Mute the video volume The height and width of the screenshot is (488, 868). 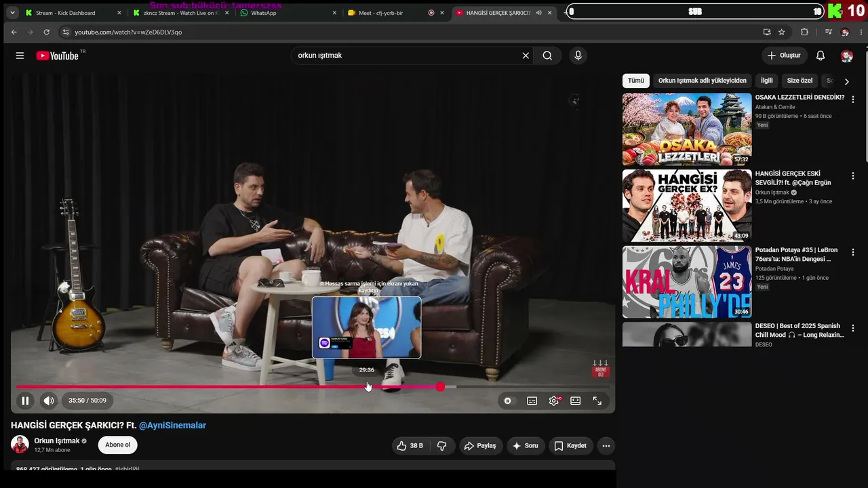(x=49, y=401)
